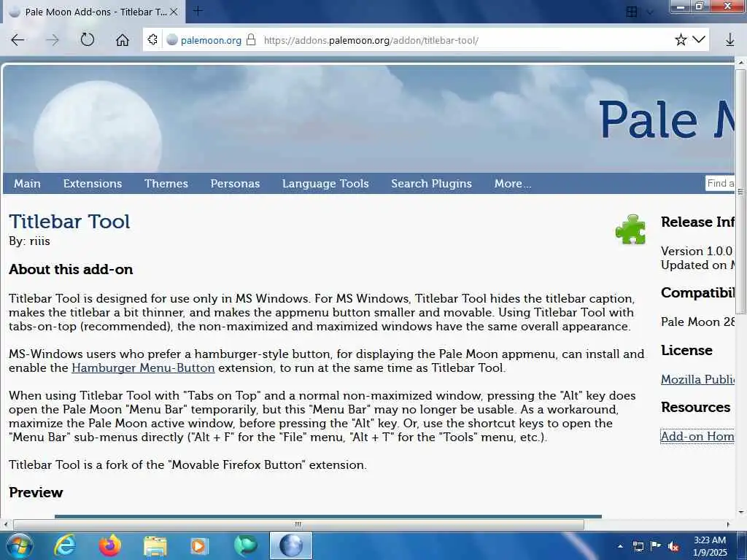Open the downloads arrow button
Image resolution: width=747 pixels, height=560 pixels.
point(729,40)
